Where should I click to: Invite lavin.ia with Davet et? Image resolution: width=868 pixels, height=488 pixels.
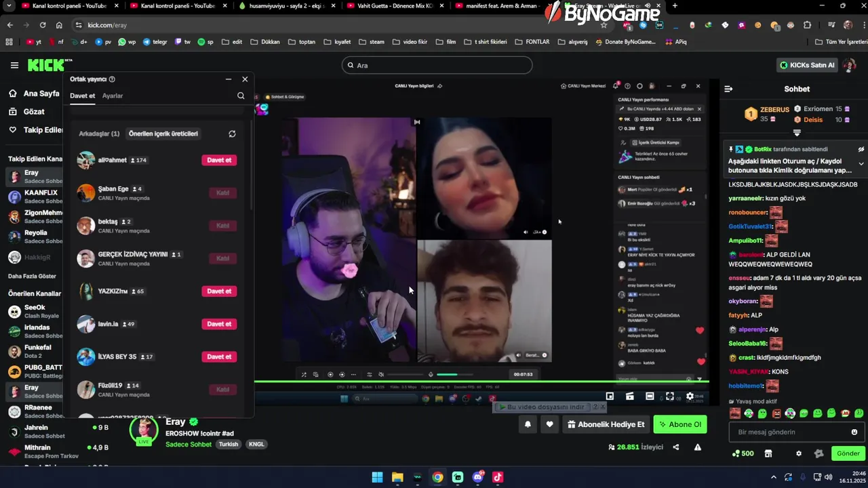pyautogui.click(x=219, y=324)
